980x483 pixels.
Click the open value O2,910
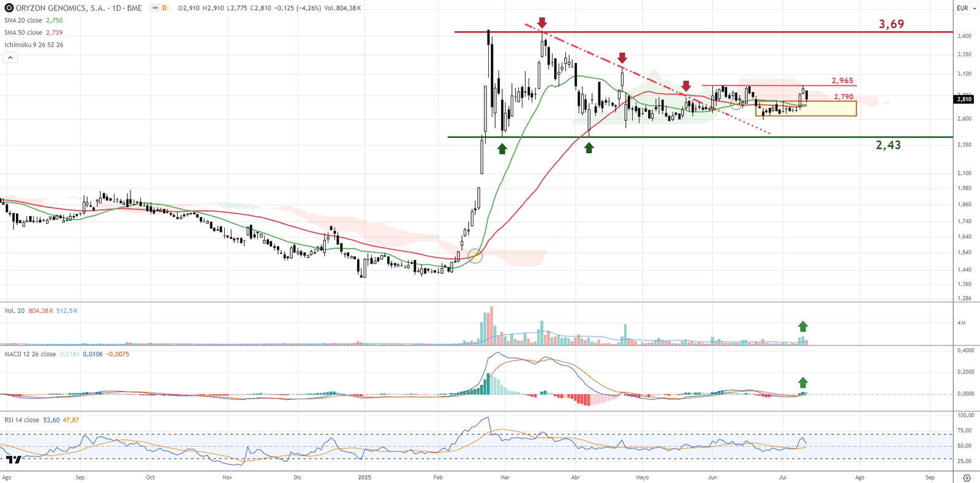189,8
